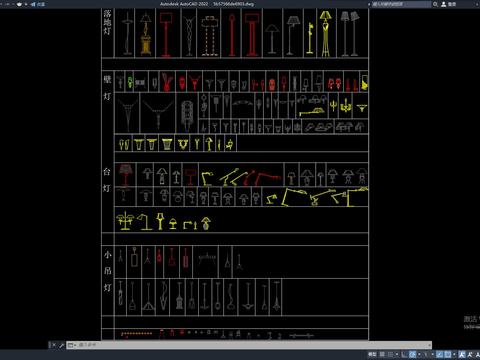Toggle ortho mode in status bar
Screen dimensions: 480x360
(404, 354)
